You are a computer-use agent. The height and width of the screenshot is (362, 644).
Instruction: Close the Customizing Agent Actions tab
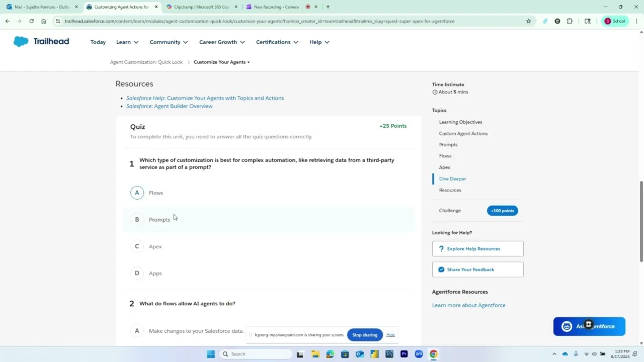point(156,7)
